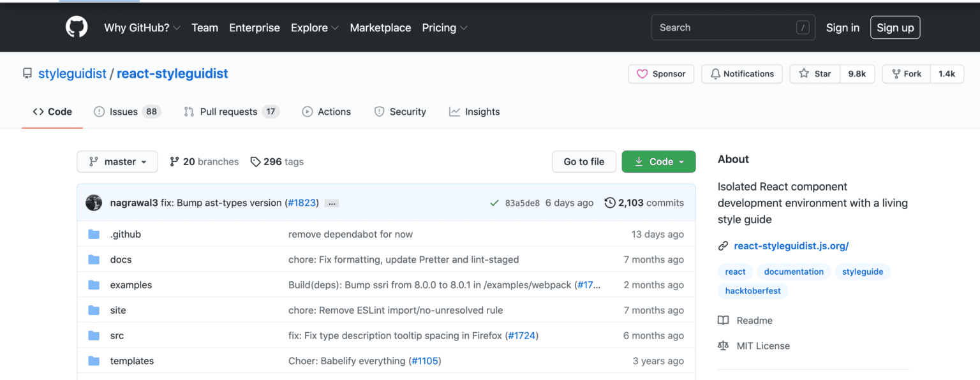980x380 pixels.
Task: Click the green checkmark beside commit 83a5de8
Action: click(x=494, y=203)
